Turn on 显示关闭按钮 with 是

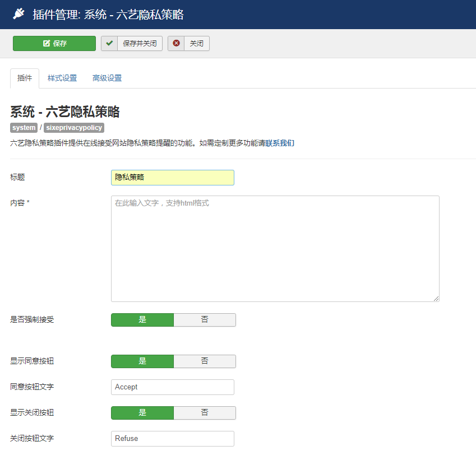[x=142, y=412]
